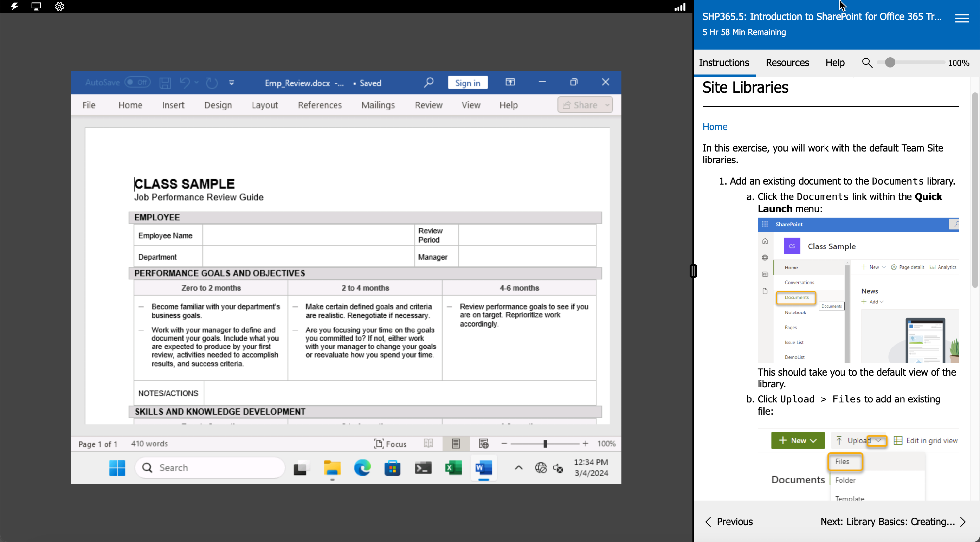Switch to Read Mode view icon
The width and height of the screenshot is (980, 542).
coord(428,443)
